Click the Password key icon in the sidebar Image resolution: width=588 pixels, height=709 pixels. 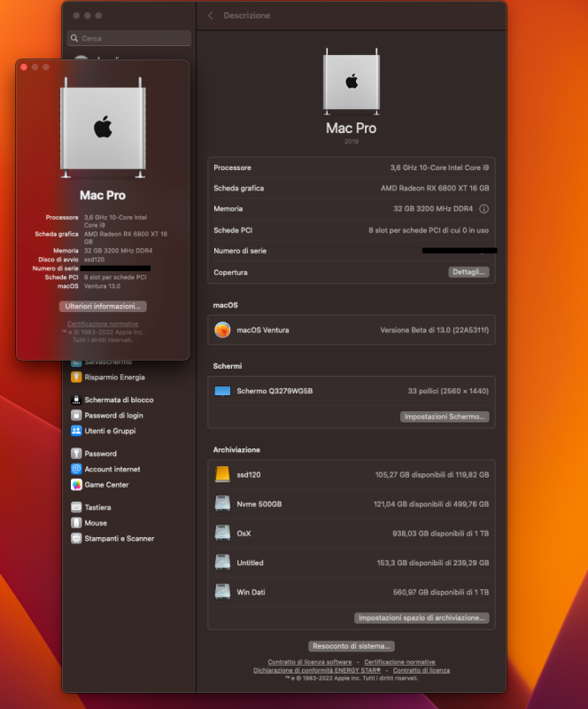76,454
